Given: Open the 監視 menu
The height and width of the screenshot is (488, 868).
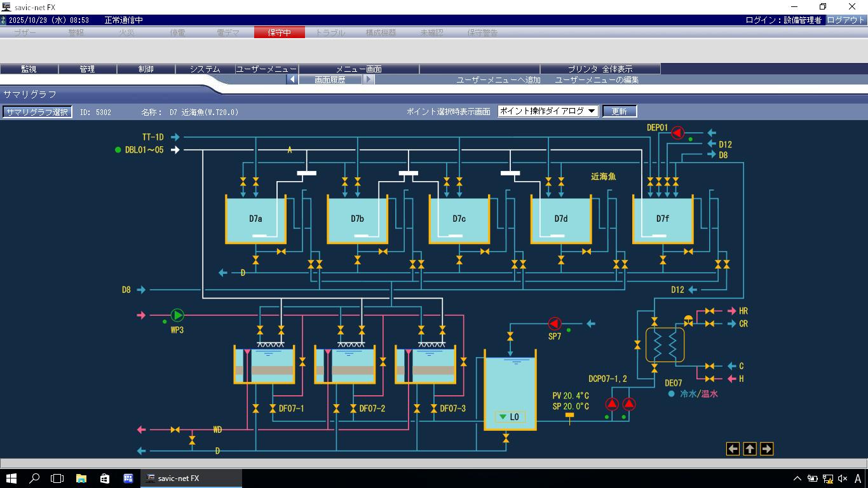Looking at the screenshot, I should (x=29, y=69).
